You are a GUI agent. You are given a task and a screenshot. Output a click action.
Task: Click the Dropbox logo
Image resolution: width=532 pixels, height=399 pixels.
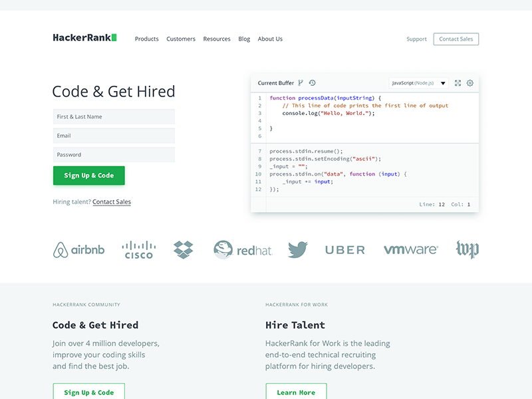click(x=183, y=248)
